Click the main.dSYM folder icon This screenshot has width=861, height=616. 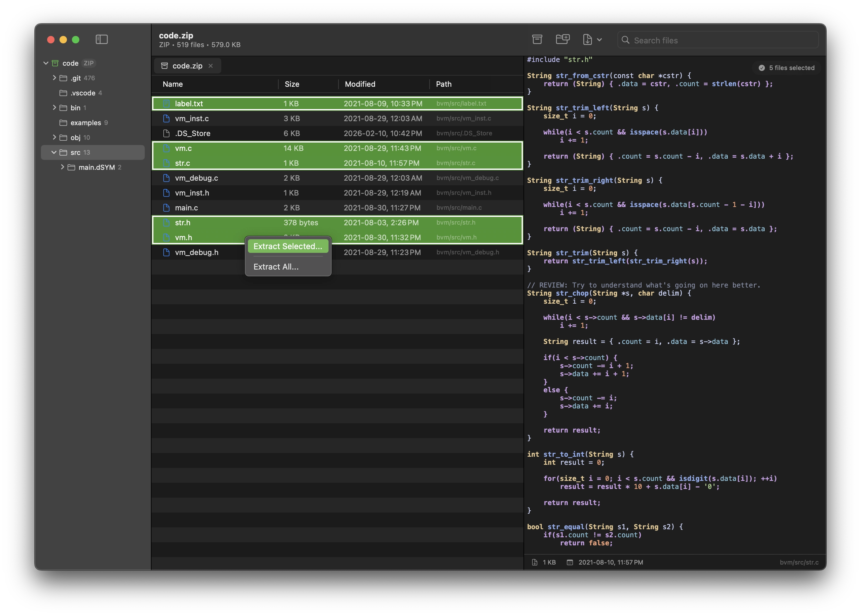point(71,167)
